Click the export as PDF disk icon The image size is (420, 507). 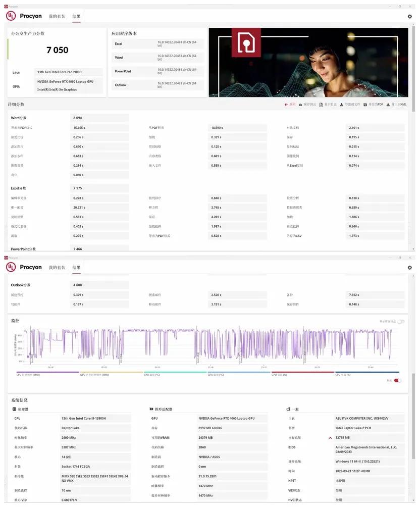[x=365, y=105]
